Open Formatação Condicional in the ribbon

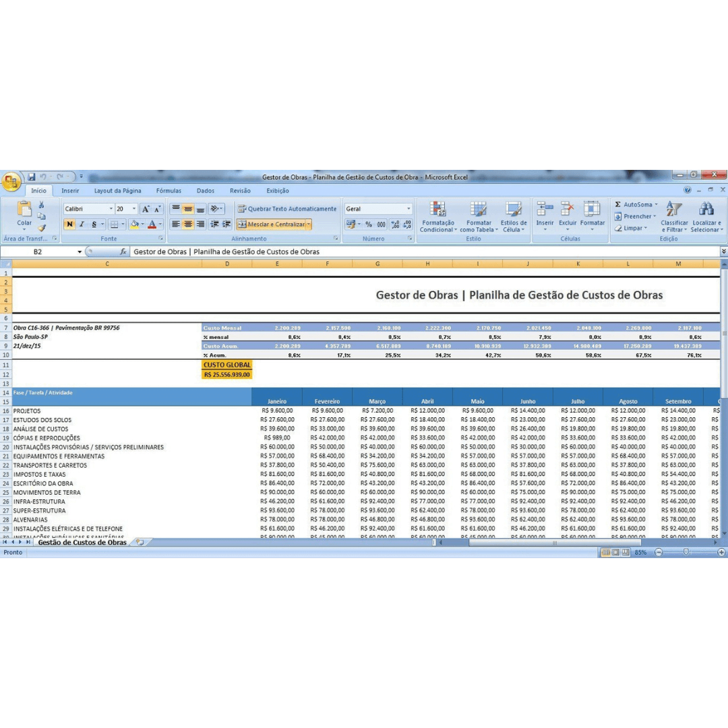[x=438, y=216]
